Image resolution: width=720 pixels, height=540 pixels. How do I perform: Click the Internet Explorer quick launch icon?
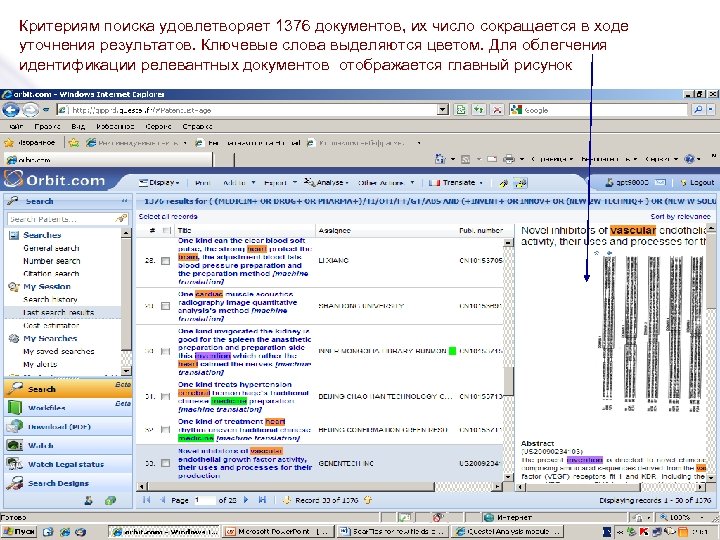65,532
